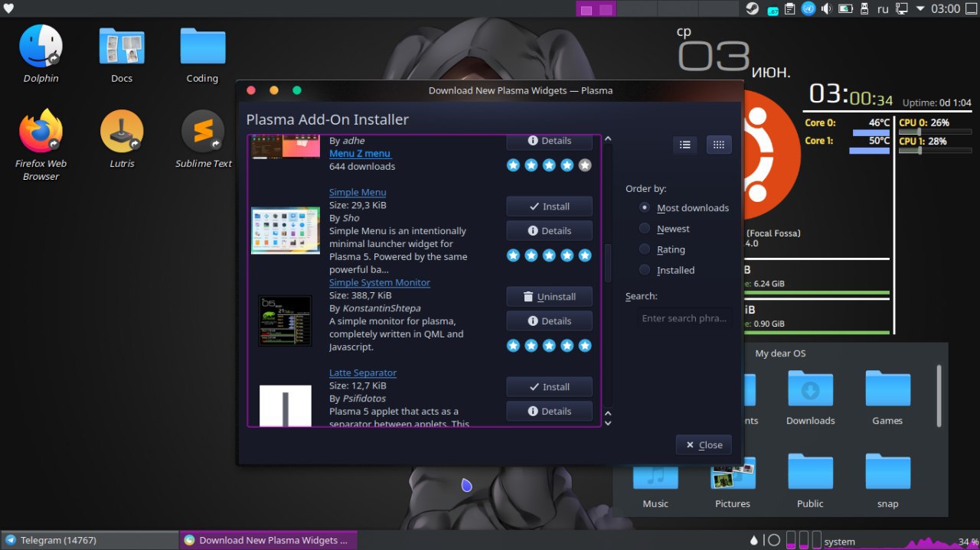Viewport: 980px width, 550px height.
Task: Install the Latte Separator widget
Action: [x=549, y=387]
